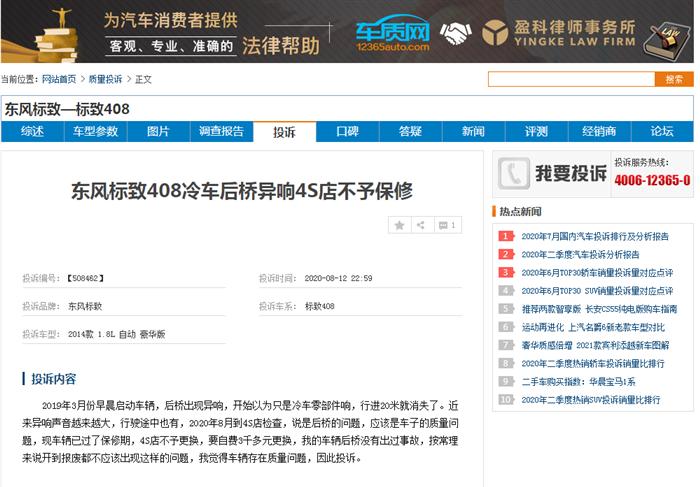700x487 pixels.
Task: Open the 论坛 tab
Action: 662,131
